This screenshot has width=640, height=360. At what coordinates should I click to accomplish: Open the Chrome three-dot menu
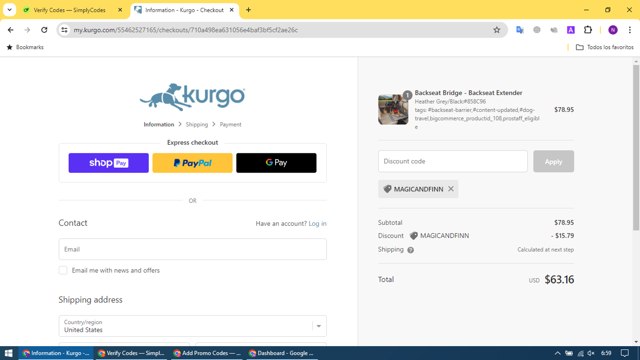(629, 30)
